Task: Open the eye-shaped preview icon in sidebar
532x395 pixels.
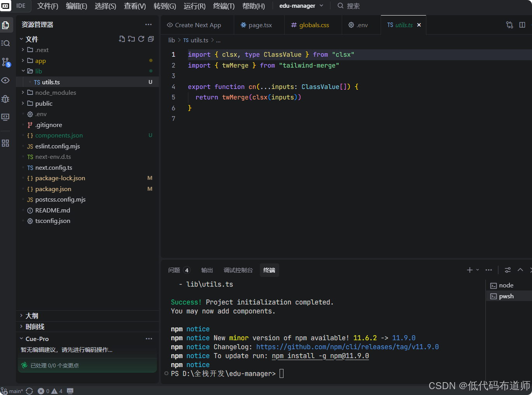Action: coord(5,80)
